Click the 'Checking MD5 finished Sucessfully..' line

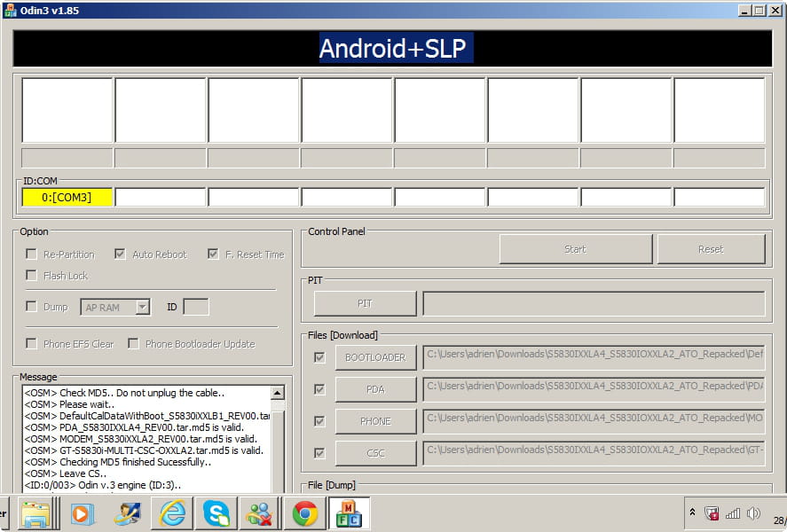tap(117, 462)
